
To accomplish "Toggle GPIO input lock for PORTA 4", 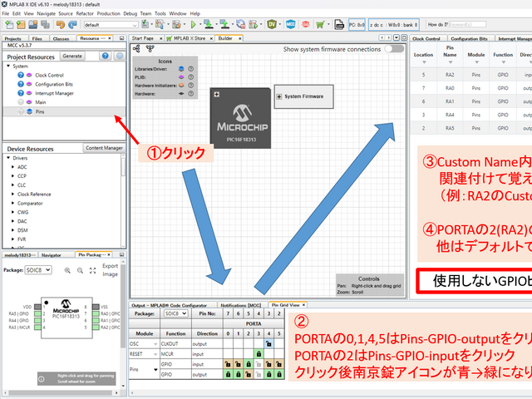I will (x=269, y=364).
